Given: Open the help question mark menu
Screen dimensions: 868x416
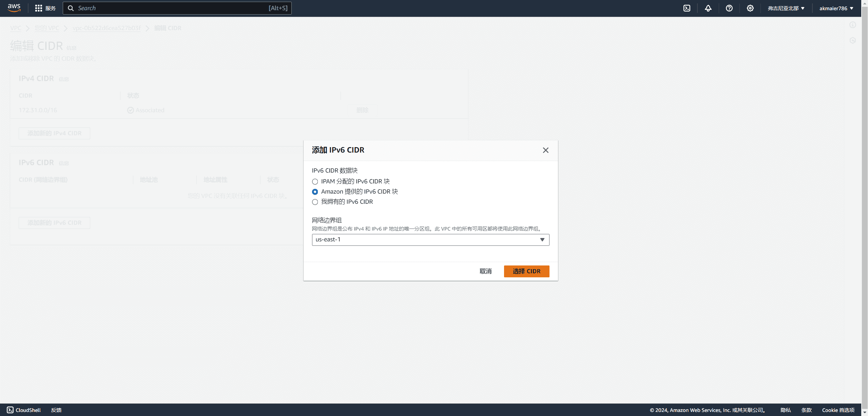Looking at the screenshot, I should tap(729, 8).
